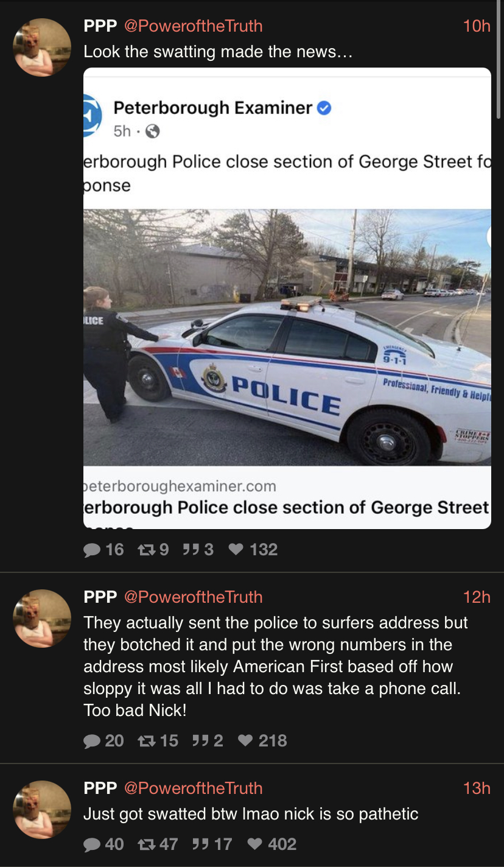Click repost icon on the news post
Image resolution: width=504 pixels, height=867 pixels.
click(145, 550)
